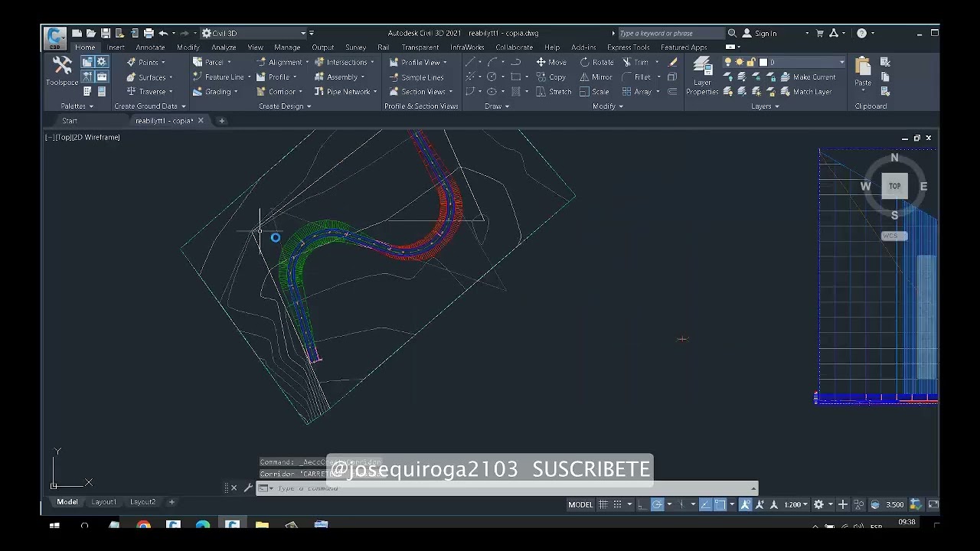The height and width of the screenshot is (551, 980).
Task: Click the New drawing icon
Action: coord(77,34)
